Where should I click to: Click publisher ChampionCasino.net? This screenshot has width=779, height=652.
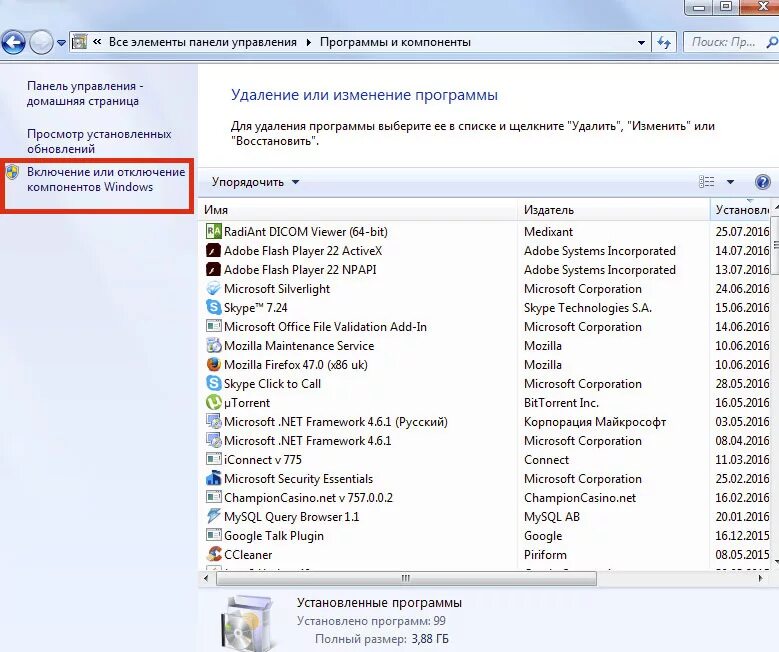(580, 497)
